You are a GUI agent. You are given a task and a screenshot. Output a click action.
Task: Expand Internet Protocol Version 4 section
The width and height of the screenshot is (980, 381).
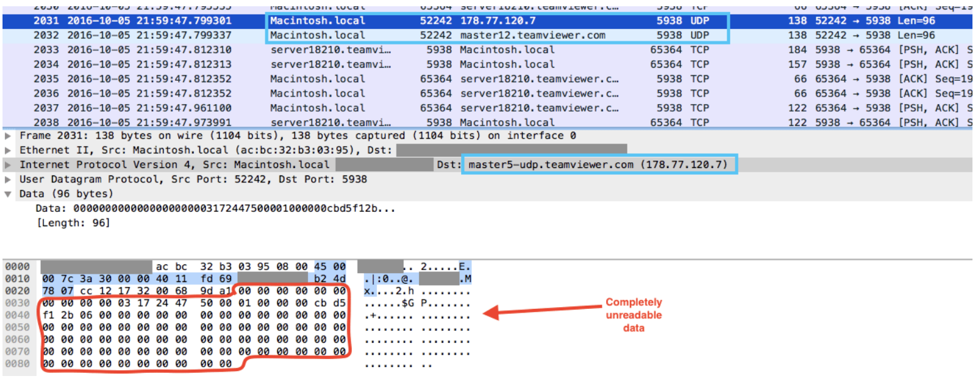pyautogui.click(x=8, y=165)
